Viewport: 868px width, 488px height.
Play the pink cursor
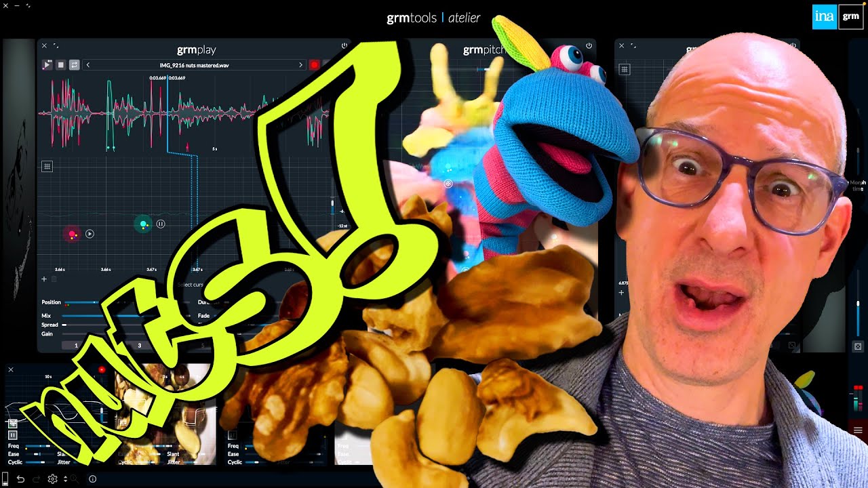click(90, 234)
